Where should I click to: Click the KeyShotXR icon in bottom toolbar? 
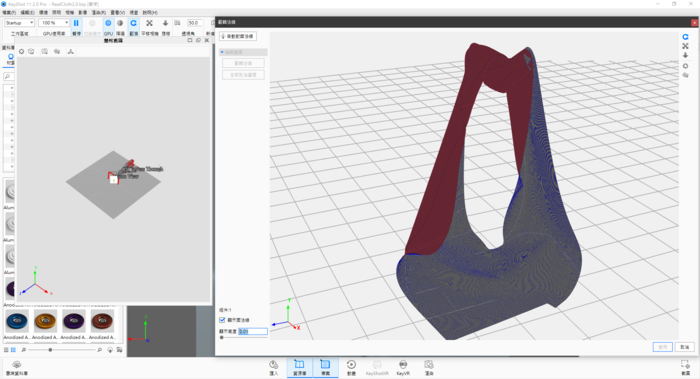[377, 367]
